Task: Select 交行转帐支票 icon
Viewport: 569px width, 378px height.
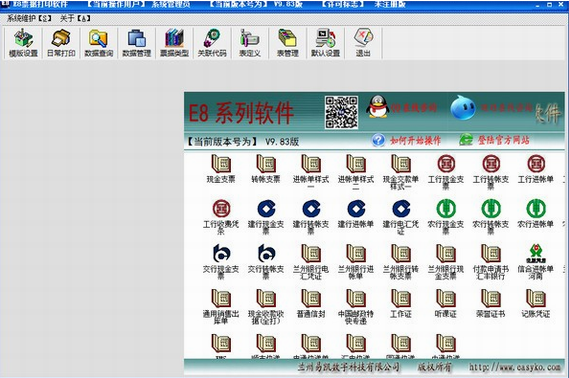Action: pos(266,262)
